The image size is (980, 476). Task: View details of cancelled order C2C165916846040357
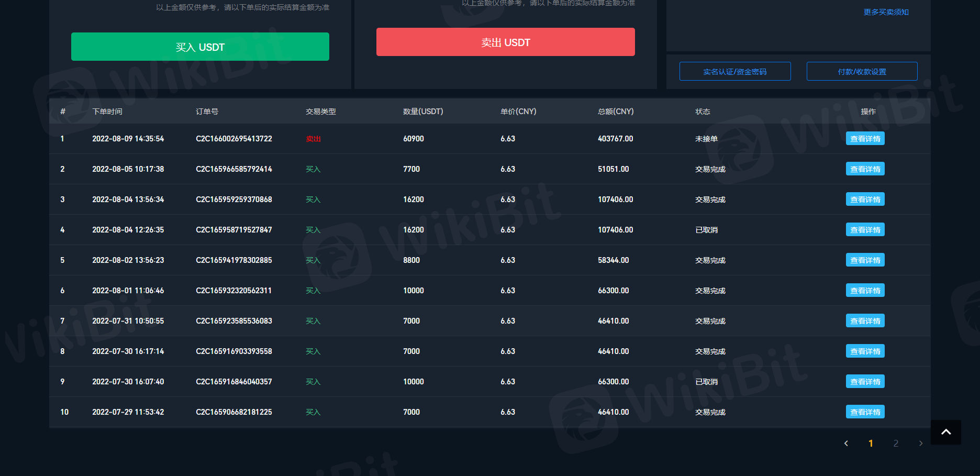[865, 382]
